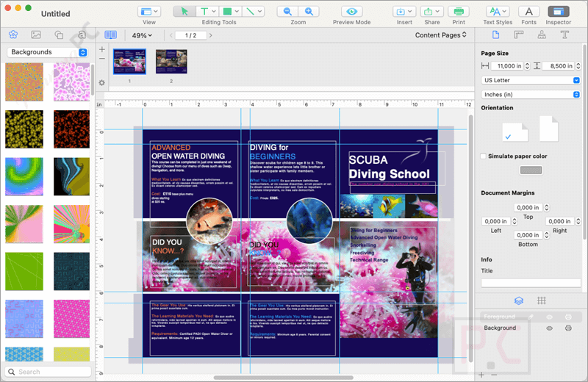
Task: Click the page width stepper
Action: coord(527,66)
